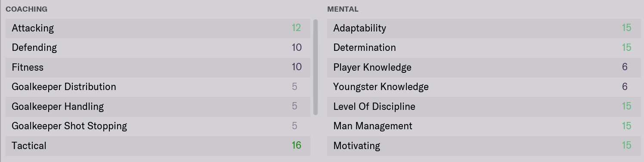Click the Goalkeeper Distribution row
This screenshot has width=644, height=162.
158,87
